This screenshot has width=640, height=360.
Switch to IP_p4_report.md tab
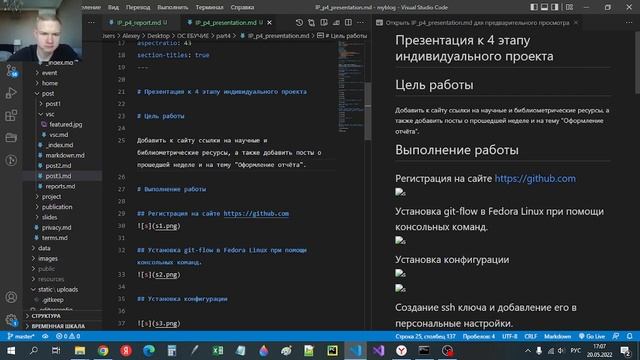pyautogui.click(x=138, y=23)
